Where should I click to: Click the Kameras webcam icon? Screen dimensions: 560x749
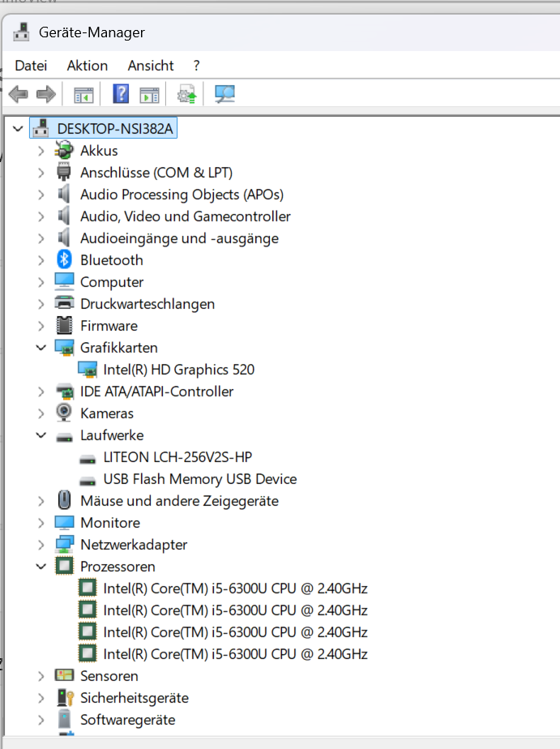[64, 413]
